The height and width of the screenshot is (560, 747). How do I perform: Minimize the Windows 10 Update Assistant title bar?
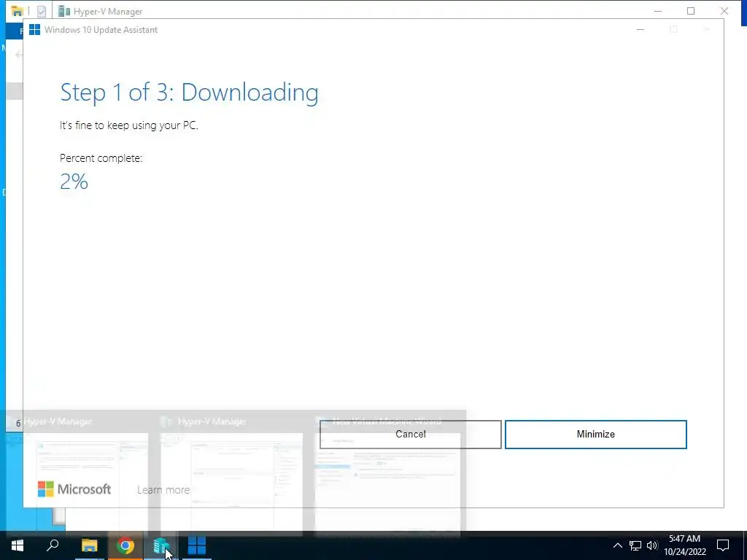(640, 29)
